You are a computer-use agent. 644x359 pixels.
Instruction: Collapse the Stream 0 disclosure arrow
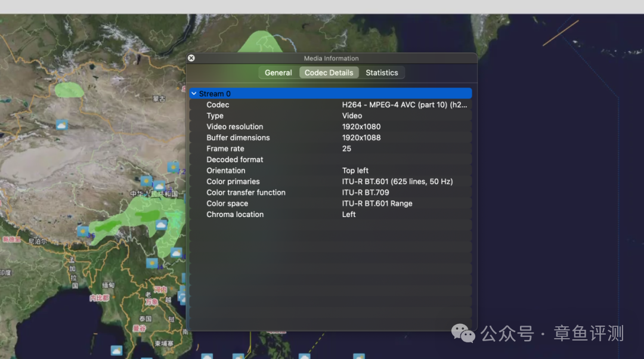click(x=194, y=94)
